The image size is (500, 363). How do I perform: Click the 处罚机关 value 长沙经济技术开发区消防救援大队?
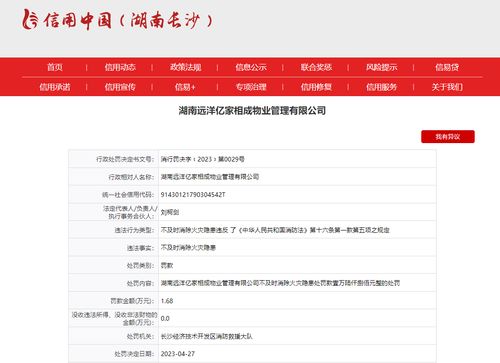[x=206, y=336]
